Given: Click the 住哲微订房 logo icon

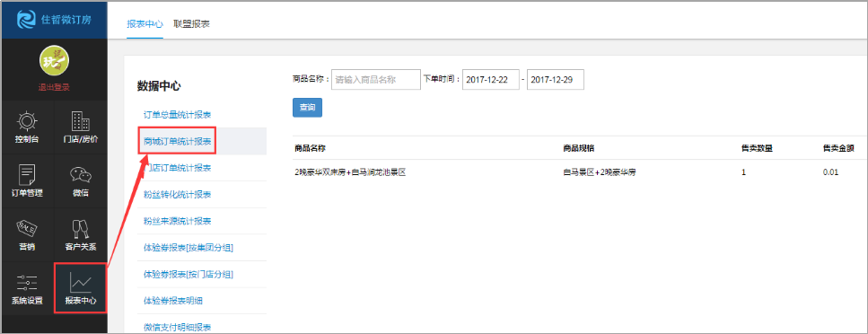Looking at the screenshot, I should [x=25, y=20].
